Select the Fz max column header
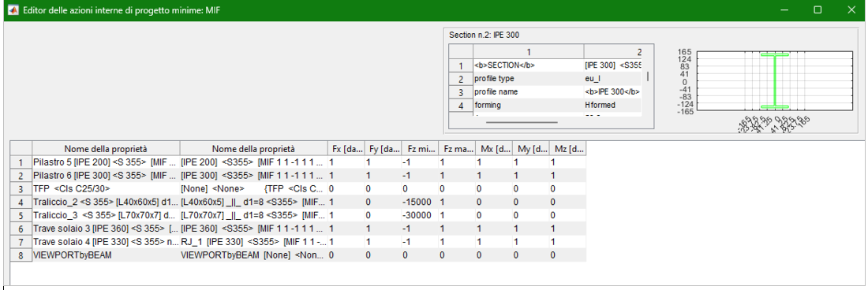 point(456,149)
